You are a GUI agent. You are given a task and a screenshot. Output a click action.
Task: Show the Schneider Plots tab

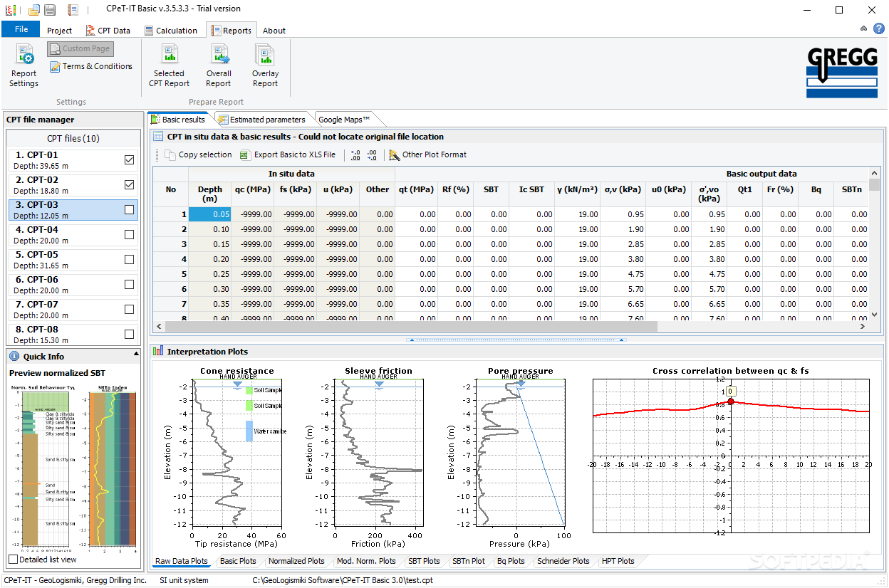[x=563, y=561]
